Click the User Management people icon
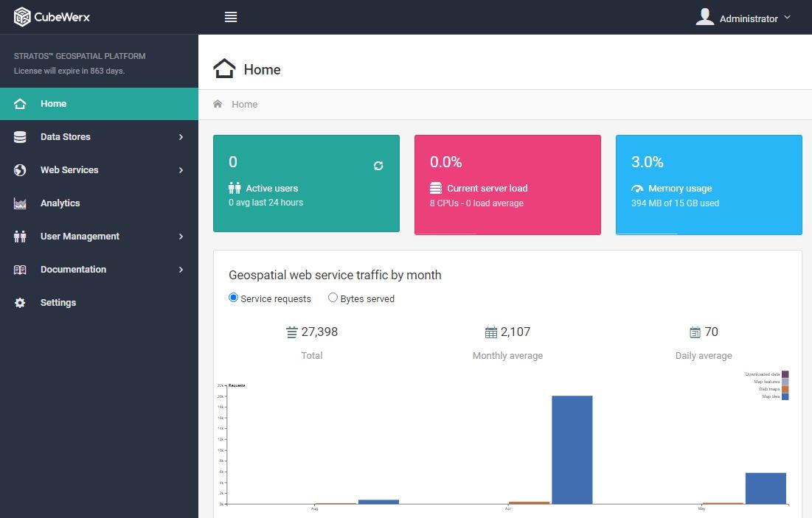Viewport: 812px width, 518px height. (x=20, y=237)
